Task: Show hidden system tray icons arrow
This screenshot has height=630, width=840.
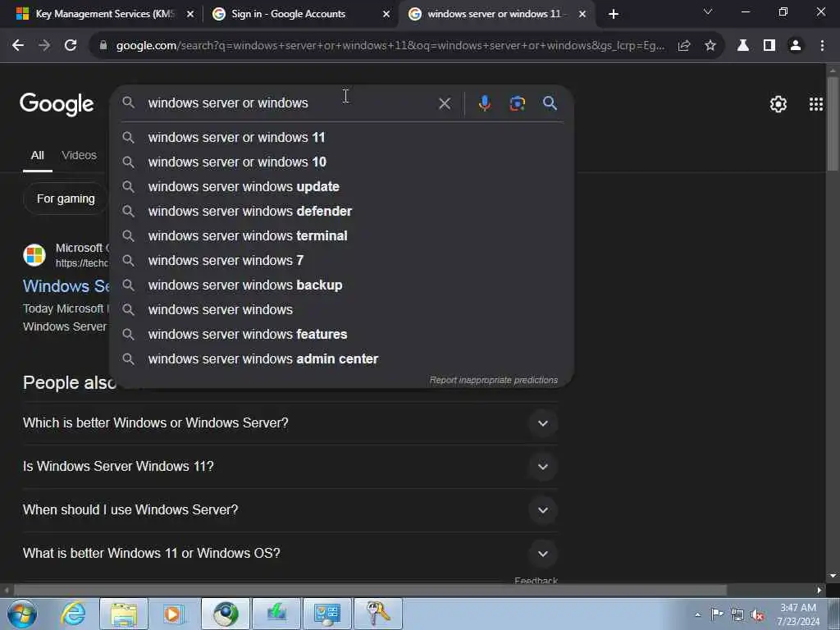Action: click(697, 614)
